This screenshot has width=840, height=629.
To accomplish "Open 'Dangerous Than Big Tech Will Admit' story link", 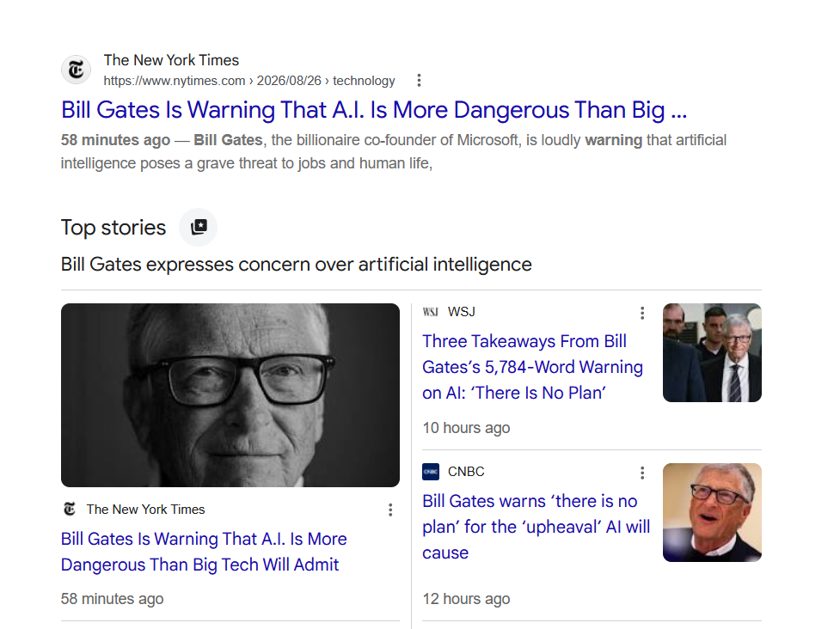I will pos(204,552).
